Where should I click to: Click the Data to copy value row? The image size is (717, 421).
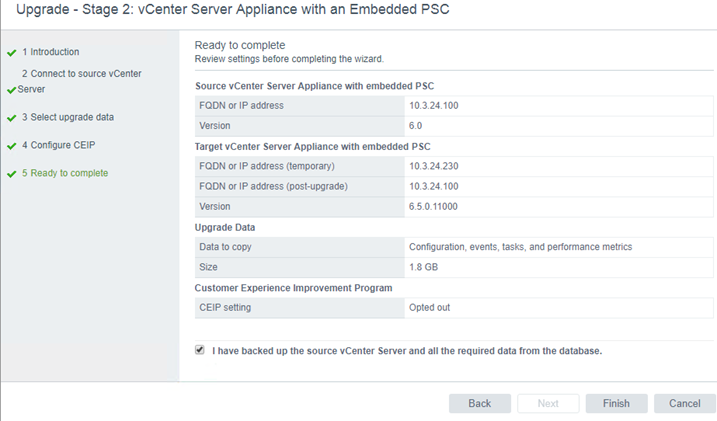(559, 247)
